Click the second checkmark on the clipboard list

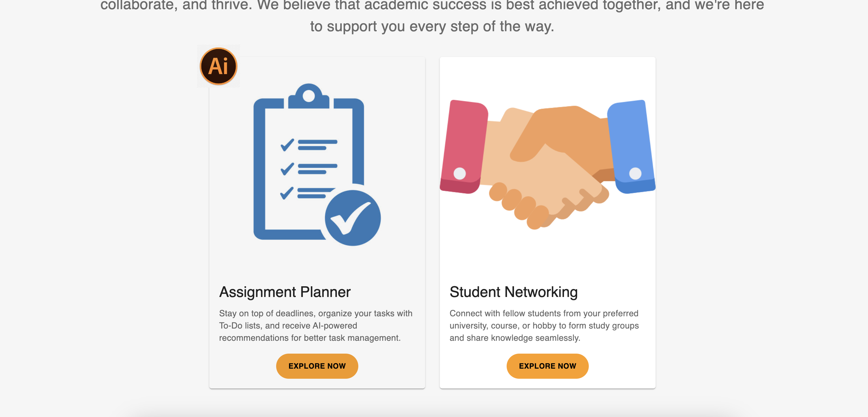(287, 169)
